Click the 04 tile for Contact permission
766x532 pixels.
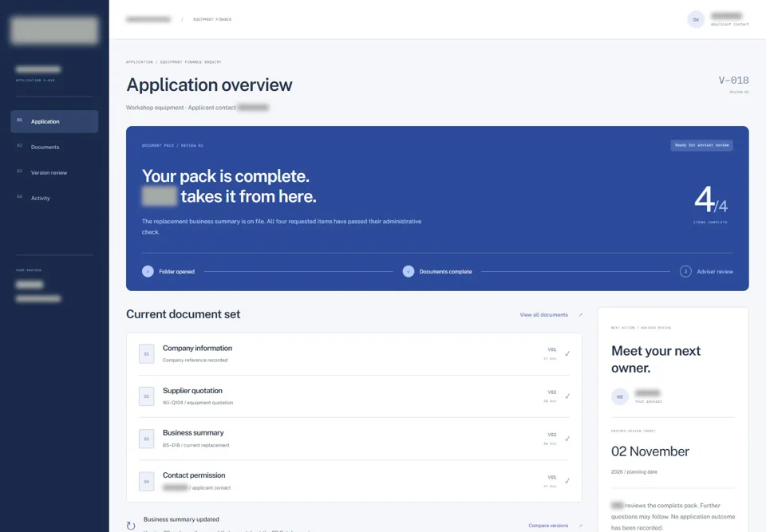click(x=147, y=481)
